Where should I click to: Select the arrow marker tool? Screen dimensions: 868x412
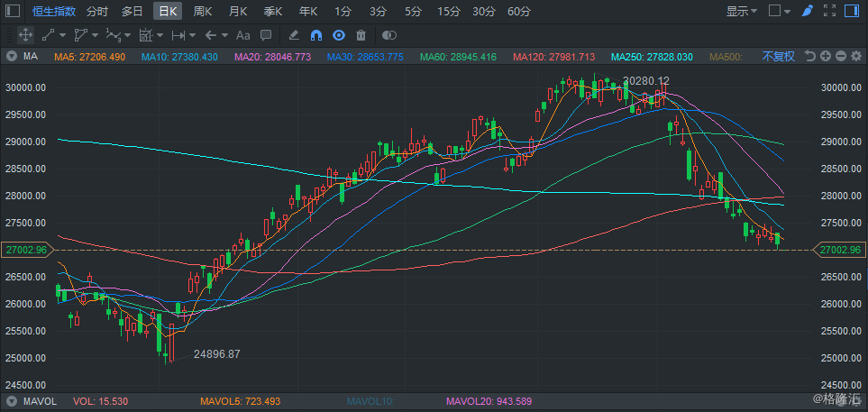(x=210, y=35)
